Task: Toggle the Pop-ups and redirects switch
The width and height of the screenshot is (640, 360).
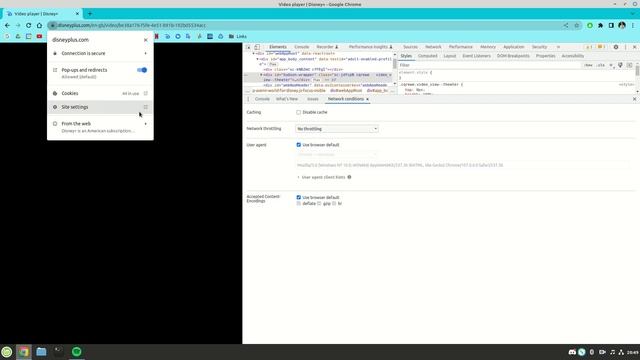Action: pyautogui.click(x=142, y=70)
